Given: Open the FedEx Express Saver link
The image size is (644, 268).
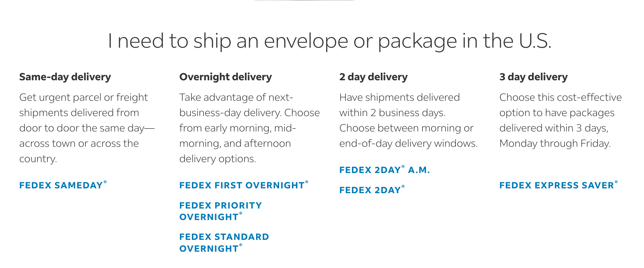Looking at the screenshot, I should coord(559,185).
